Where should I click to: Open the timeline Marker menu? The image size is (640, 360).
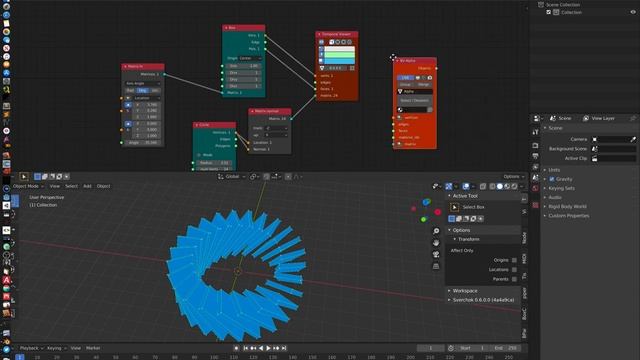(93, 348)
